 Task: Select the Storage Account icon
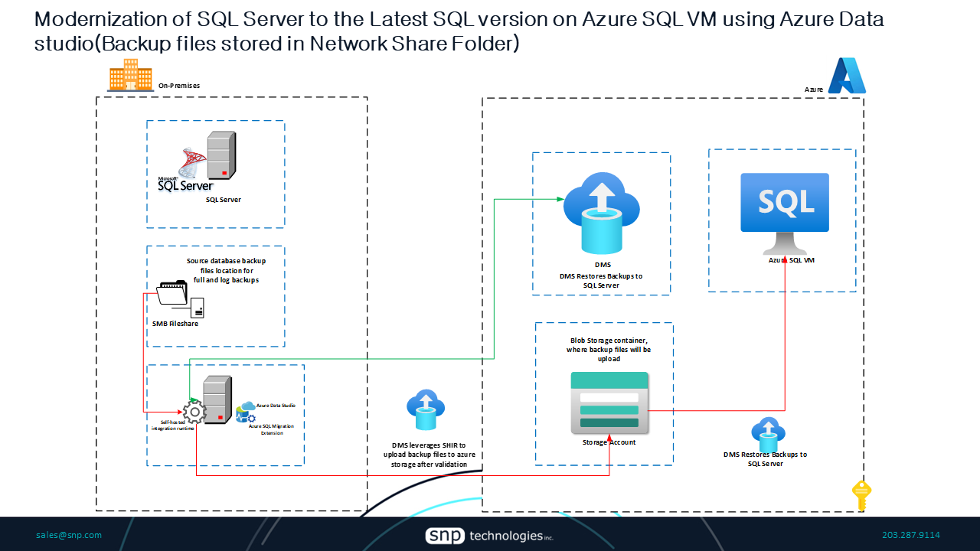[x=609, y=403]
